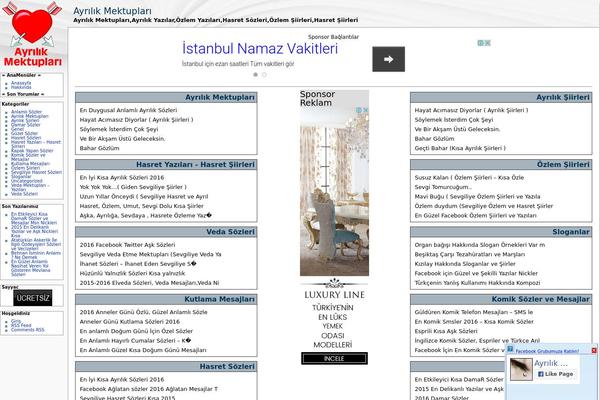Image resolution: width=600 pixels, height=400 pixels.
Task: Click the Giriş login link
Action: point(16,321)
